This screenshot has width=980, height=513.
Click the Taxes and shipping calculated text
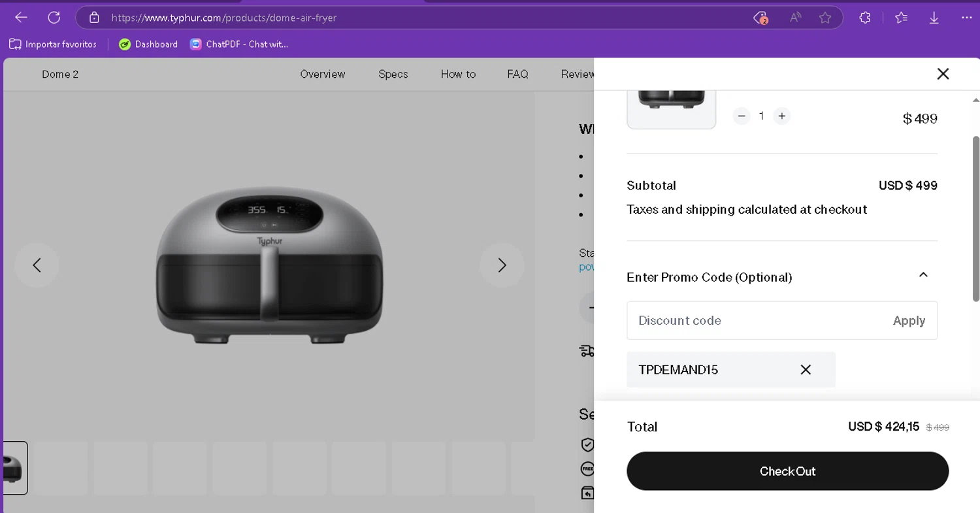tap(747, 209)
